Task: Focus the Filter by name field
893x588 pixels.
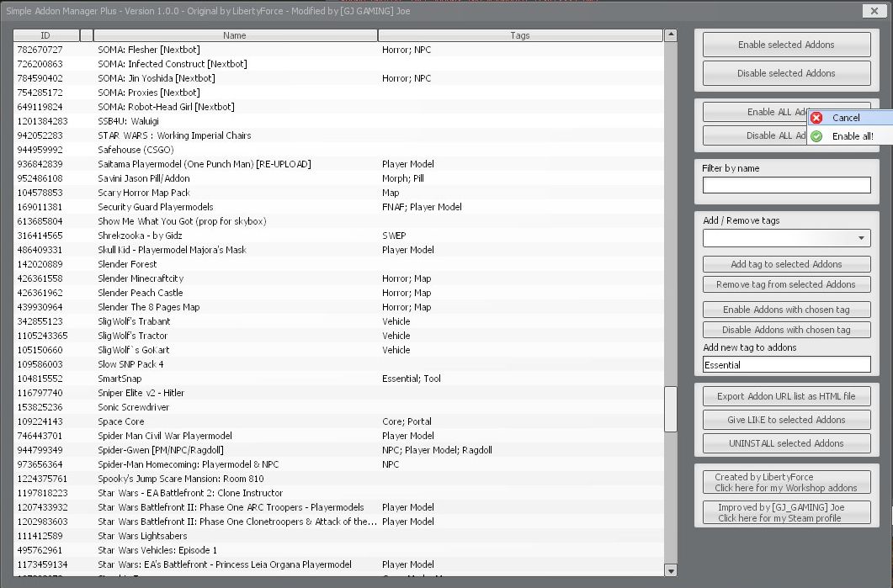Action: [x=786, y=185]
